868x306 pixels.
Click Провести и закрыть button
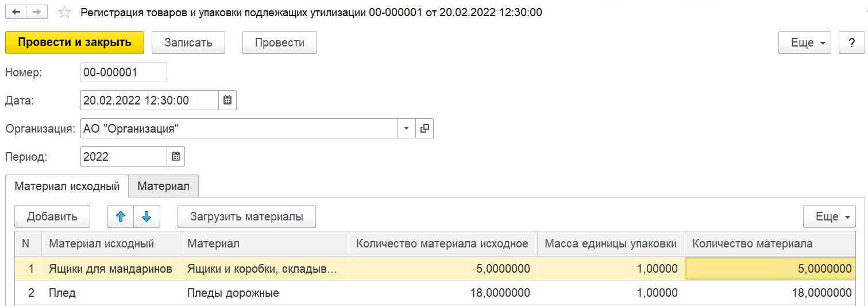(75, 42)
